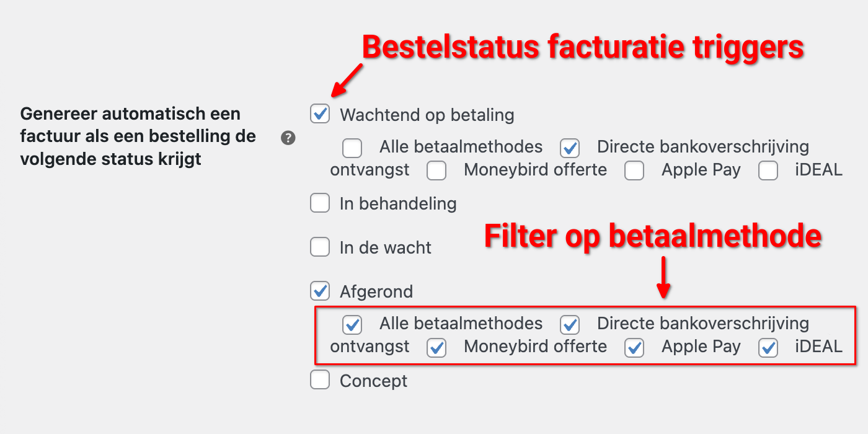Screen dimensions: 868x434
Task: Uncheck Moneybird offerte checkbox under Afgerond
Action: [436, 347]
